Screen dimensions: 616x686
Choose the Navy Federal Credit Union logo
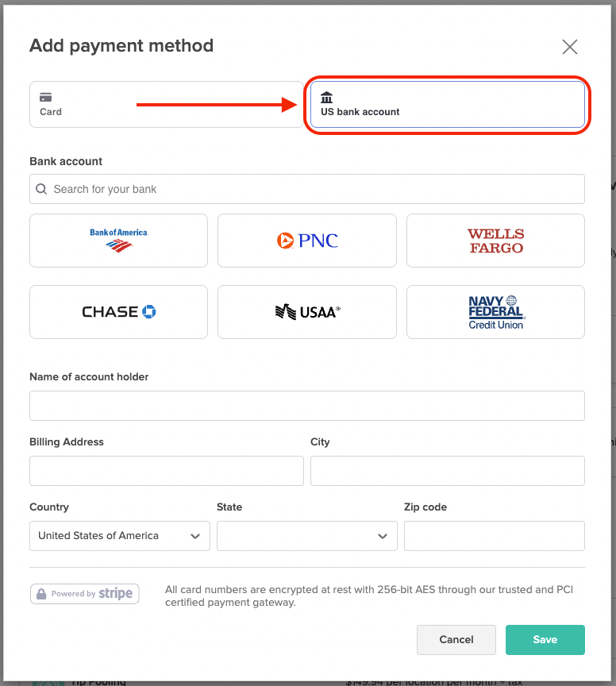click(x=495, y=311)
